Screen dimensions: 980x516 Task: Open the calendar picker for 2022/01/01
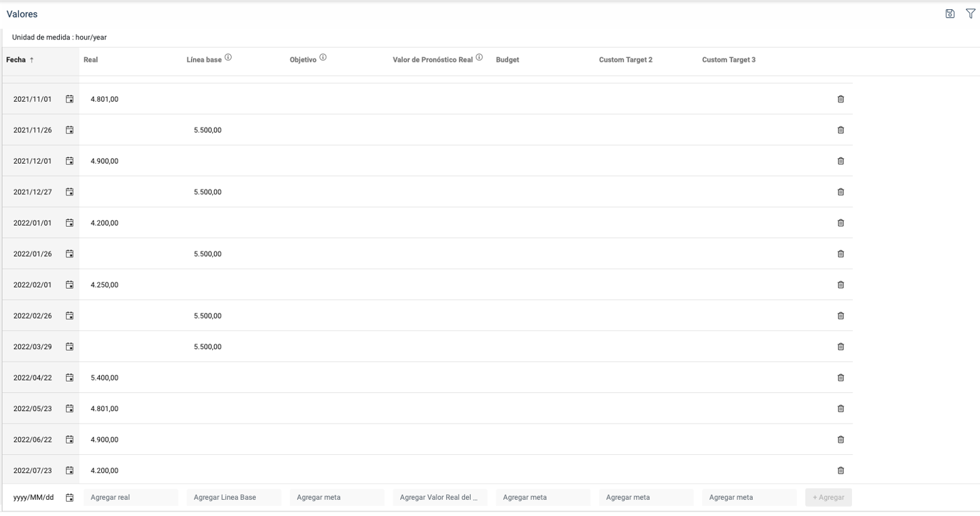[x=70, y=223]
